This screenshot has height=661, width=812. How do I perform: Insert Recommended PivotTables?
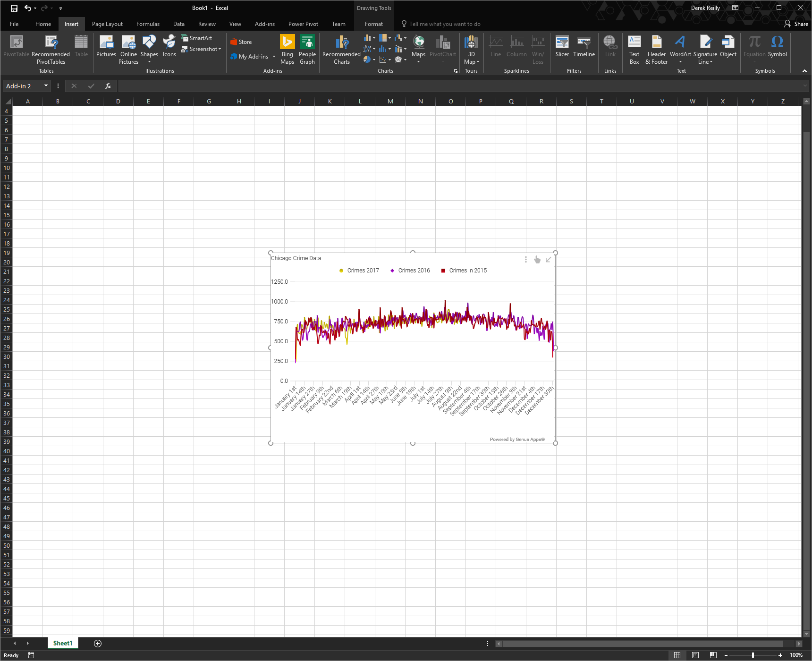click(51, 50)
